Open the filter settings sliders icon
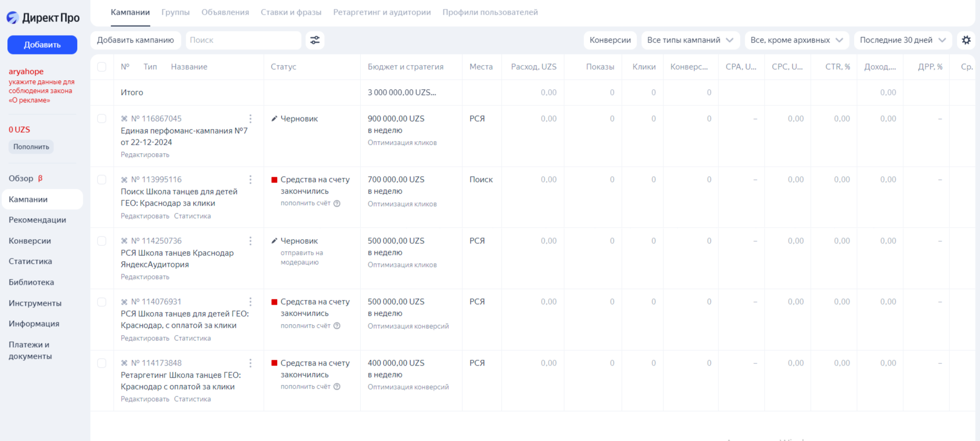Image resolution: width=980 pixels, height=441 pixels. click(315, 40)
